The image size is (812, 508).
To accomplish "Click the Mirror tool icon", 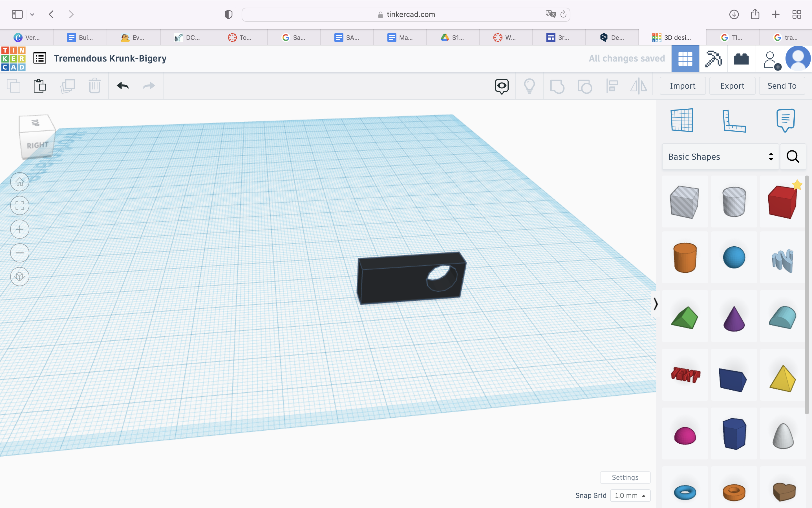I will 639,86.
